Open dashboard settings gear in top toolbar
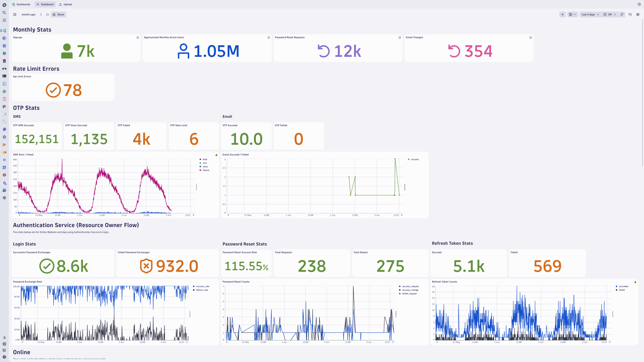The width and height of the screenshot is (644, 362). pyautogui.click(x=638, y=14)
